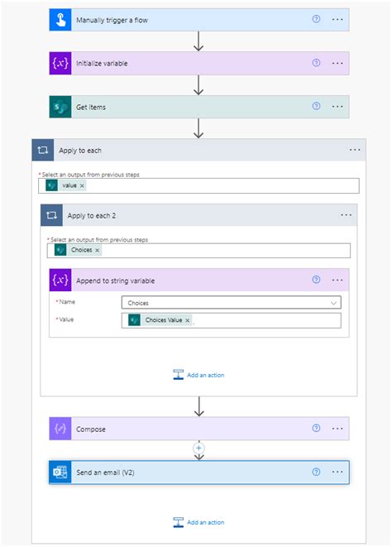Open the Name dropdown showing Choices
This screenshot has width=392, height=547.
point(232,303)
